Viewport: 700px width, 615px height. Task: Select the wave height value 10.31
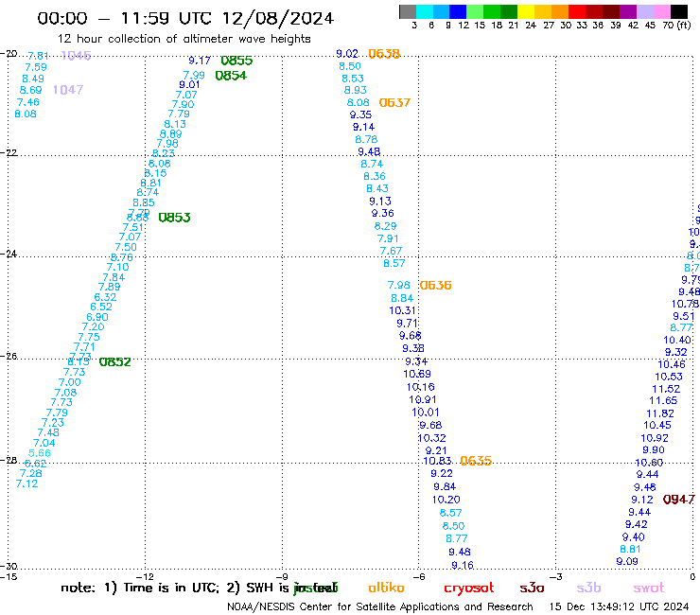[x=402, y=310]
